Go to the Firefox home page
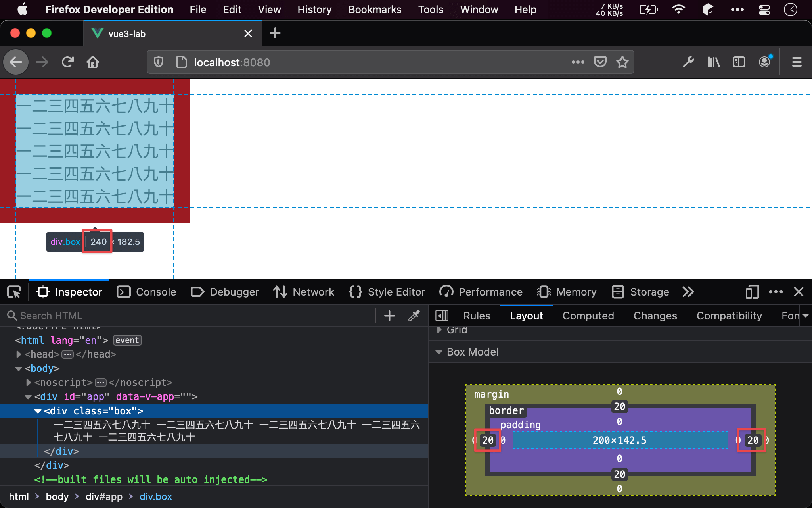The image size is (812, 508). (93, 62)
